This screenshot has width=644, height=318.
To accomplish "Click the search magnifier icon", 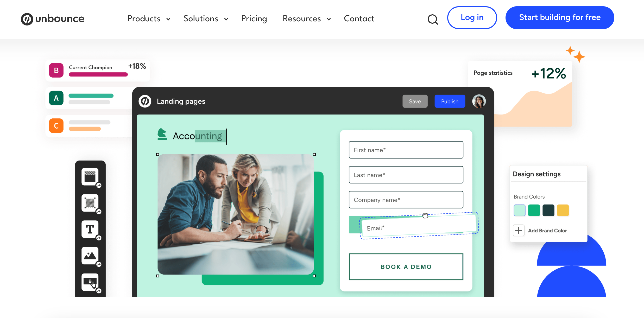I will pyautogui.click(x=433, y=19).
